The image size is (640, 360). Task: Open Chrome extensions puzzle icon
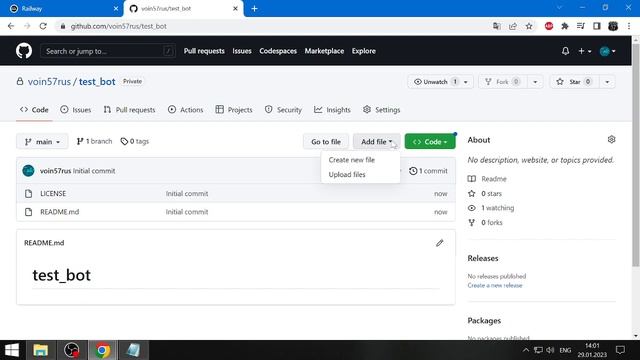tap(565, 26)
